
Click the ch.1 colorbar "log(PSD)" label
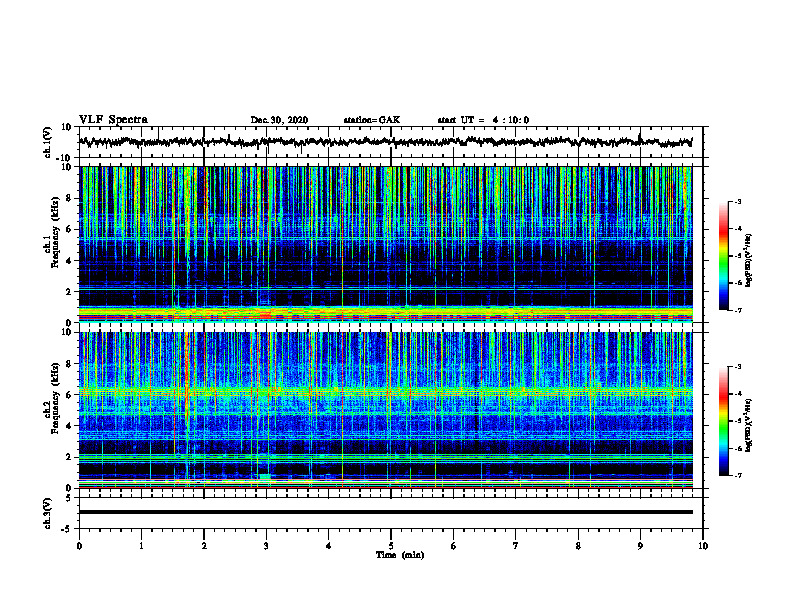(749, 261)
